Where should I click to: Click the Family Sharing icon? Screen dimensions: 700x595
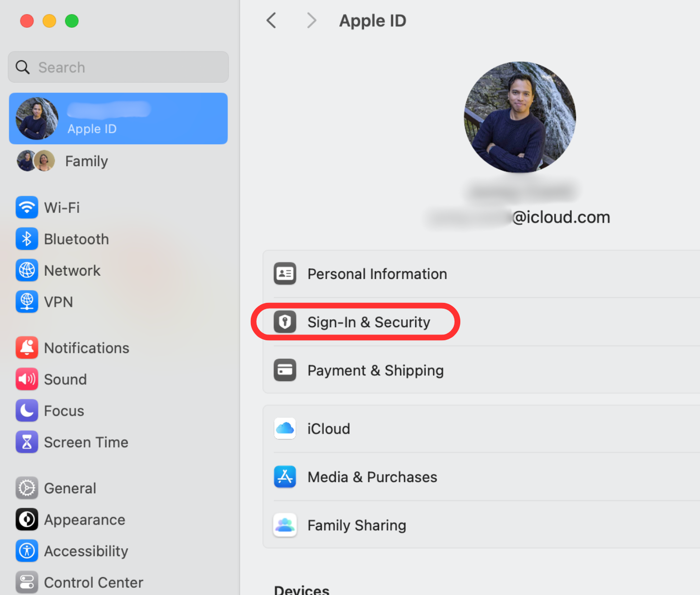[285, 525]
